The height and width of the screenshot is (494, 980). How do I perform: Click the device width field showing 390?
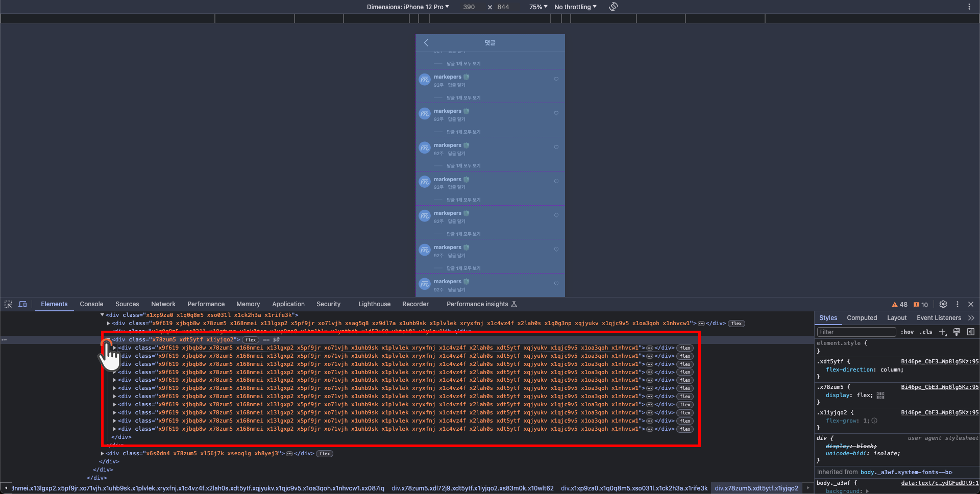(x=469, y=7)
